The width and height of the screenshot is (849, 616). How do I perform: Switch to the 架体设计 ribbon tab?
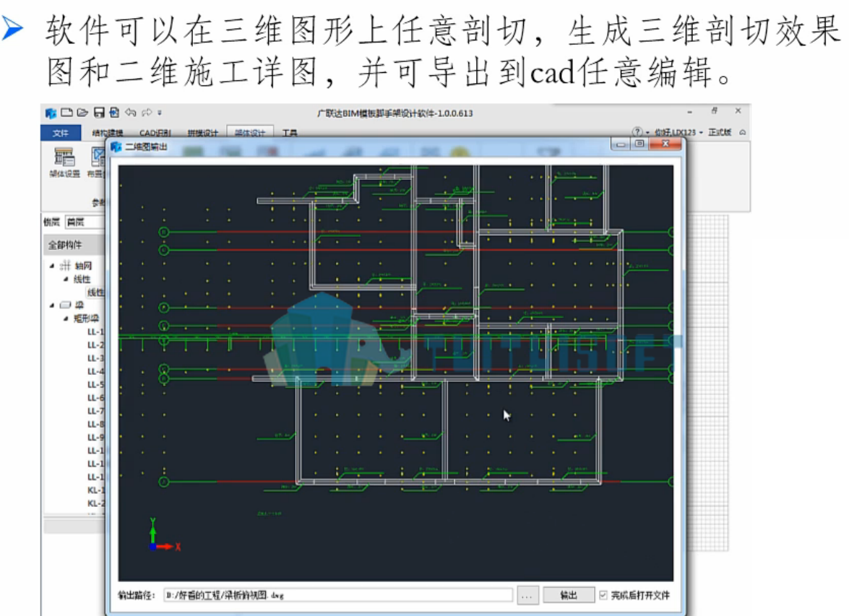point(250,133)
